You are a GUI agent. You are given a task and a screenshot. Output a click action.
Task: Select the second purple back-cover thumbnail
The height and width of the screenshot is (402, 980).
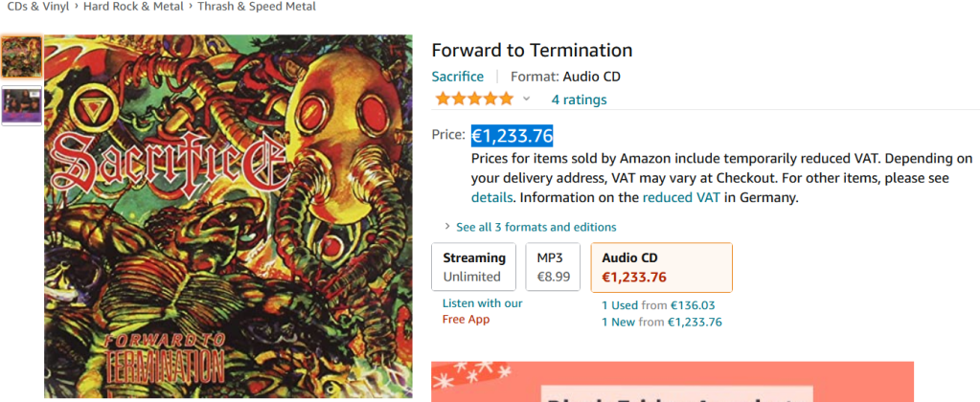21,105
